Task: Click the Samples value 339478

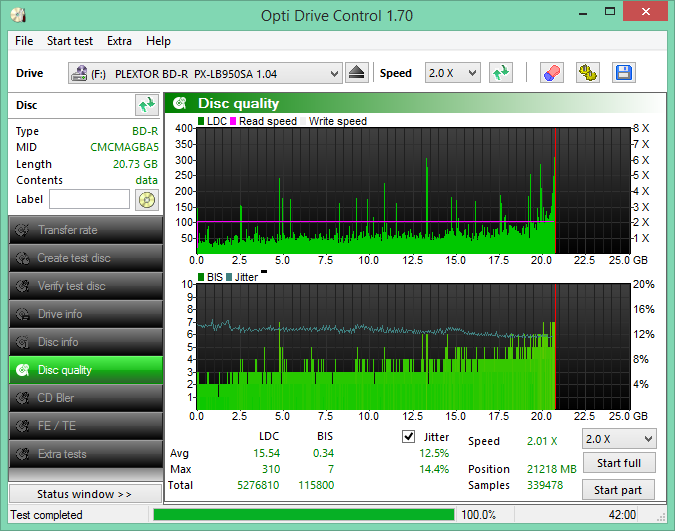Action: point(545,485)
